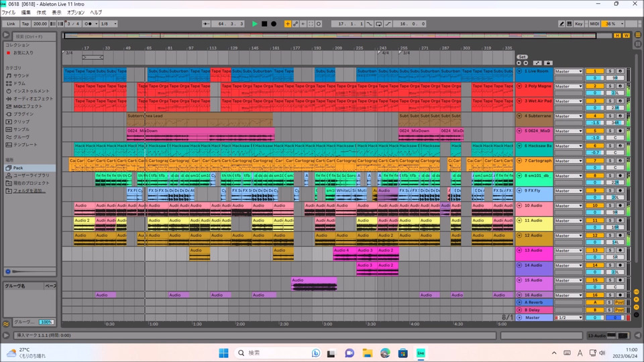This screenshot has height=362, width=644.
Task: Collapse the 2 Poly Magne track
Action: click(x=519, y=86)
